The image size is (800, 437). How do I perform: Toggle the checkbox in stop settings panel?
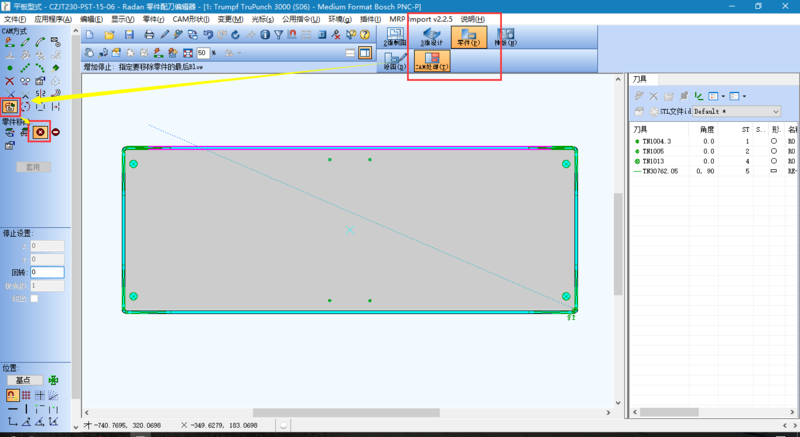click(x=34, y=298)
